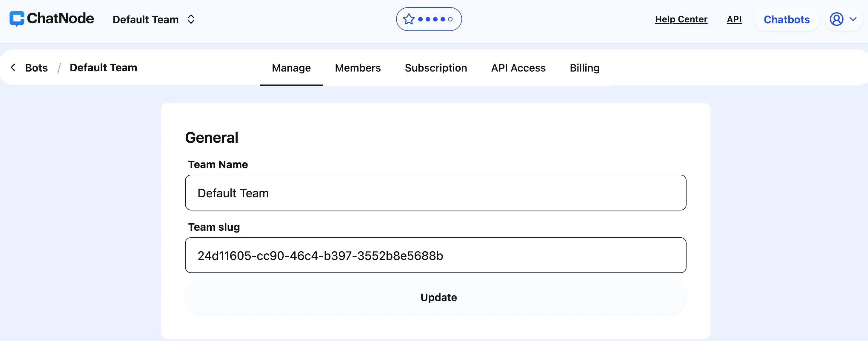Focus the Team Name input field
The height and width of the screenshot is (341, 868).
tap(435, 193)
